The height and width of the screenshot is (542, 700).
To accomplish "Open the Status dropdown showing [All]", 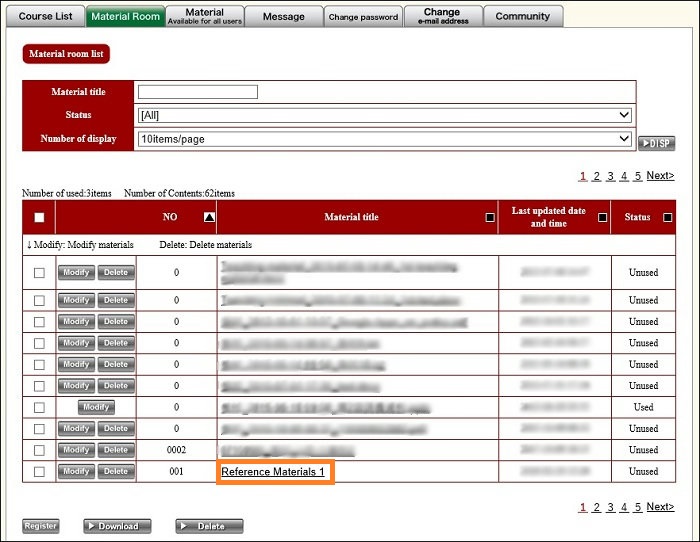I will pyautogui.click(x=384, y=115).
